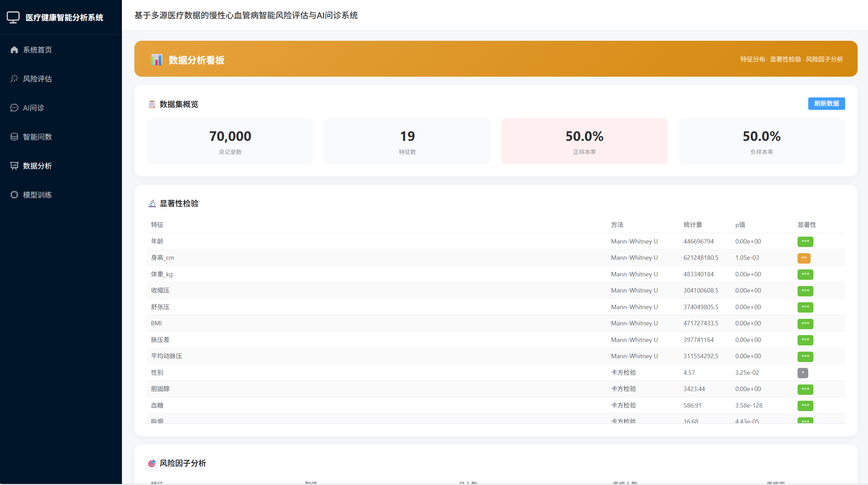Click the 医疗健康智能分析系统 title

(x=64, y=18)
